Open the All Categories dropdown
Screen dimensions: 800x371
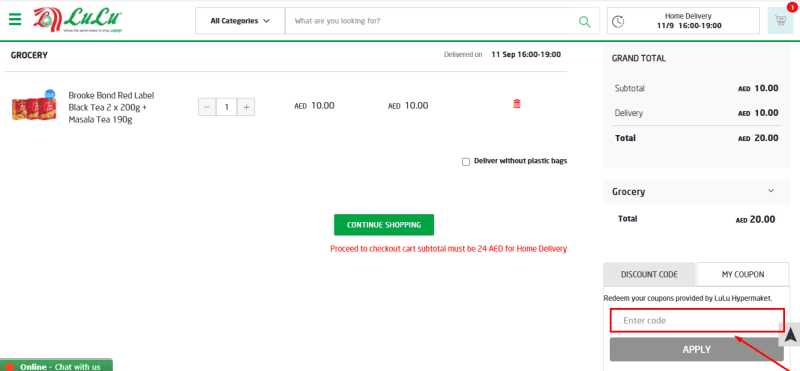click(x=240, y=21)
